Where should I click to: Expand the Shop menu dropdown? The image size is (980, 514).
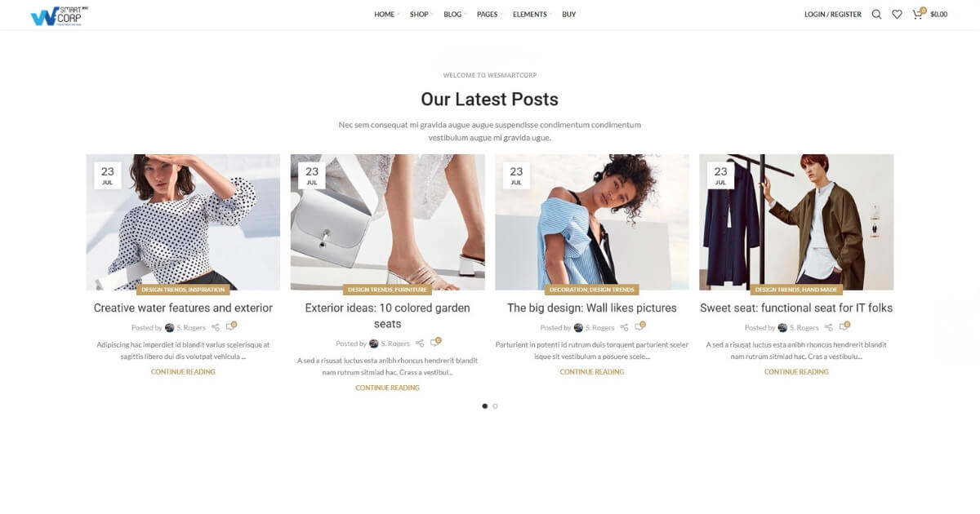pyautogui.click(x=421, y=14)
